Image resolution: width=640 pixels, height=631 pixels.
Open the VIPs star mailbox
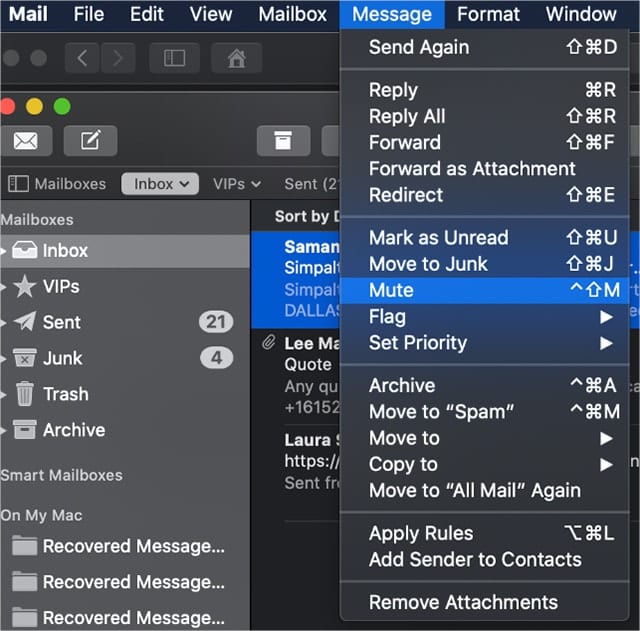(60, 286)
